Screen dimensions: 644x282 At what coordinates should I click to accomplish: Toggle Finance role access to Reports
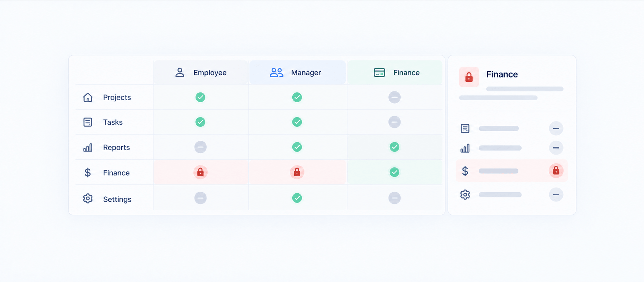[394, 147]
